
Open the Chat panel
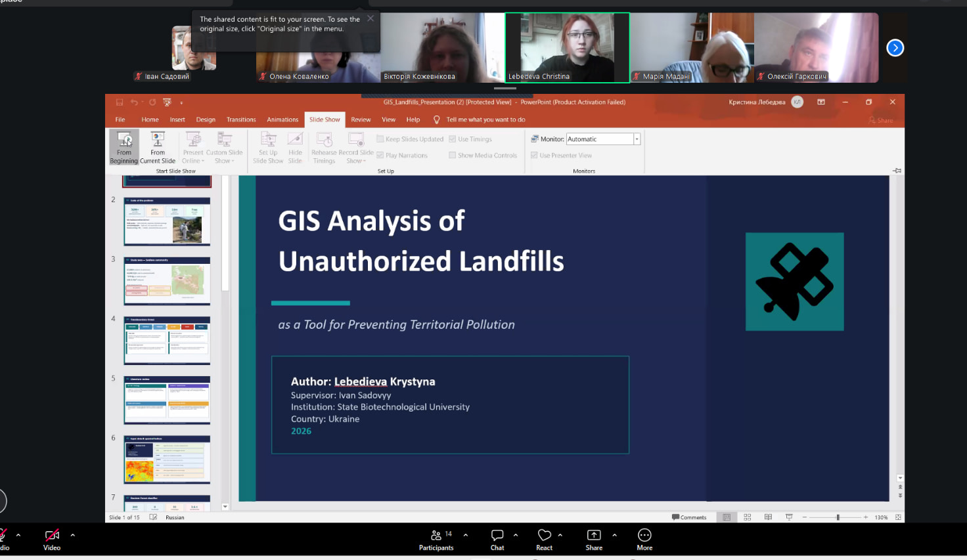click(x=497, y=539)
